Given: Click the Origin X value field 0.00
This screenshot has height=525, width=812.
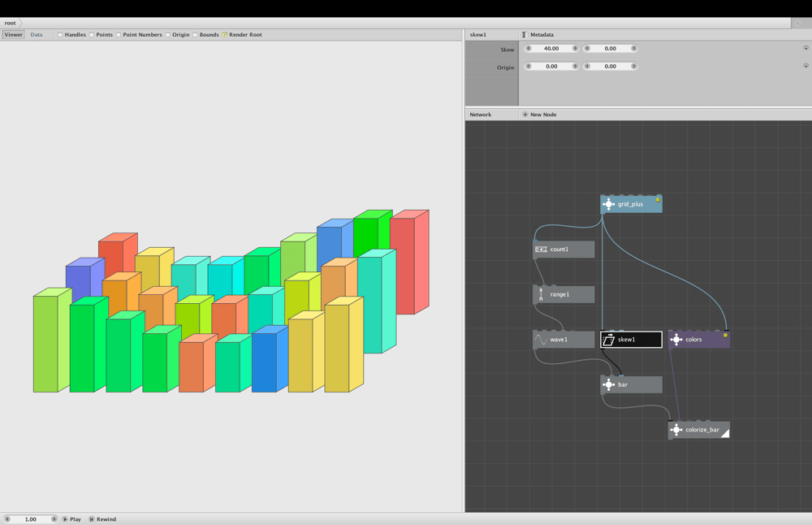Looking at the screenshot, I should pyautogui.click(x=551, y=66).
